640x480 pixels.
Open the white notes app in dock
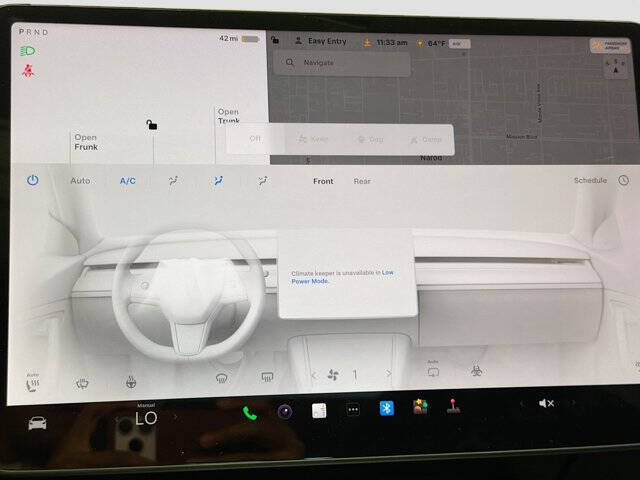[319, 411]
